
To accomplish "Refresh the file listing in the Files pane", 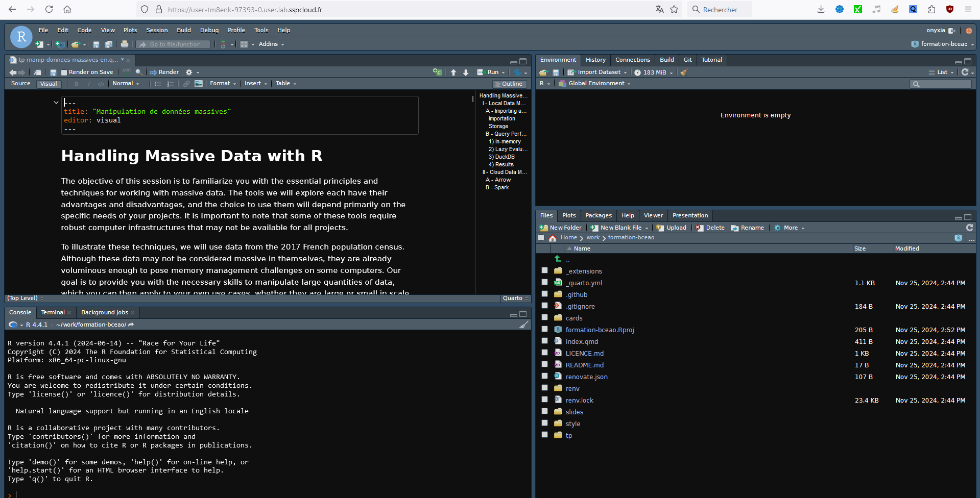I will 969,228.
